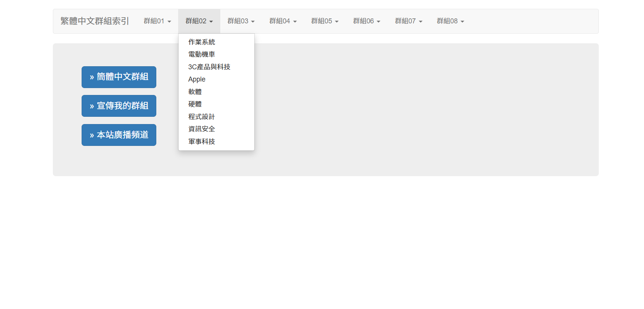
Task: Select 電動機車 from the menu
Action: 216,54
